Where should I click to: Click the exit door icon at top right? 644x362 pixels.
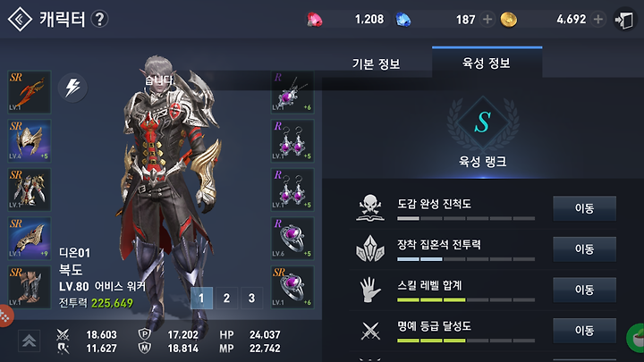pyautogui.click(x=624, y=20)
